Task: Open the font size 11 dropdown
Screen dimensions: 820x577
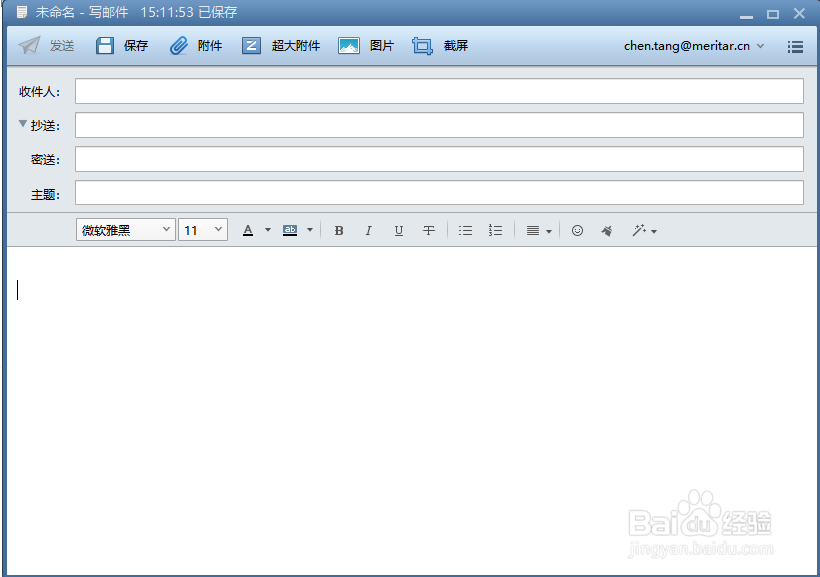Action: click(203, 230)
